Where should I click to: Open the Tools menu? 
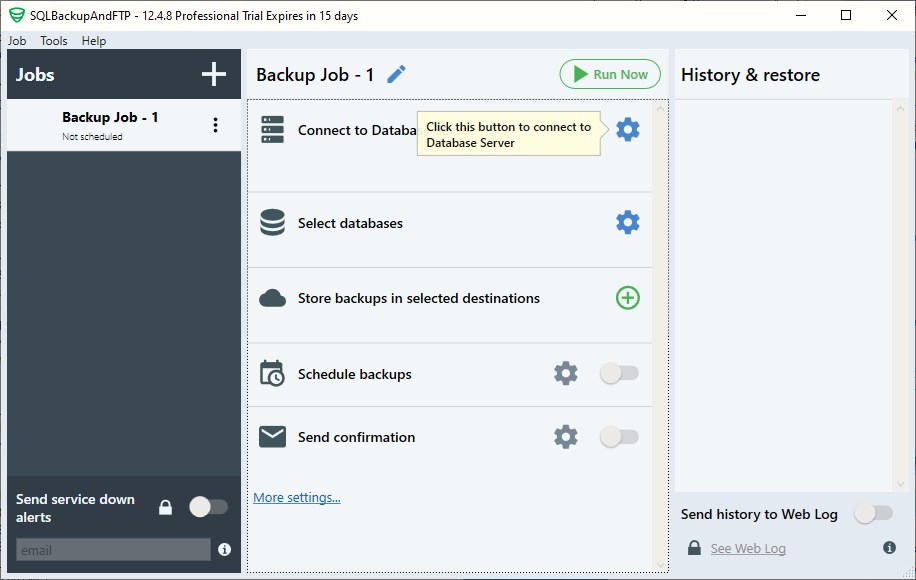[54, 41]
